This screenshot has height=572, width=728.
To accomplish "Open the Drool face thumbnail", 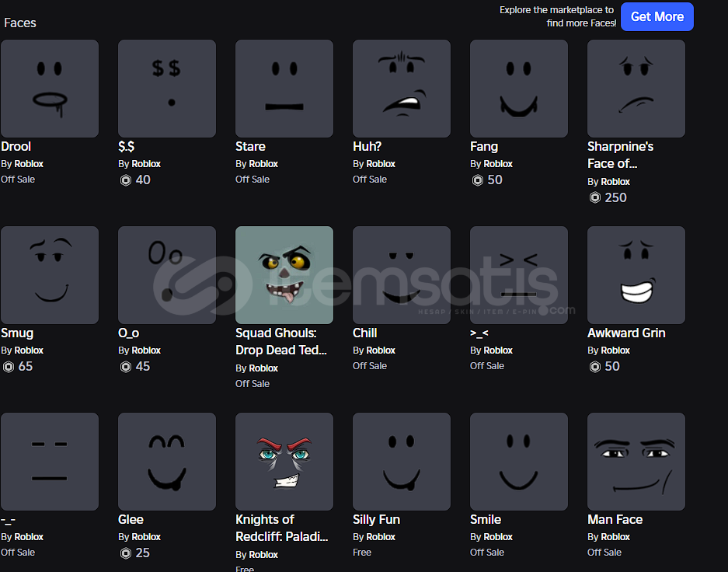I will 50,89.
